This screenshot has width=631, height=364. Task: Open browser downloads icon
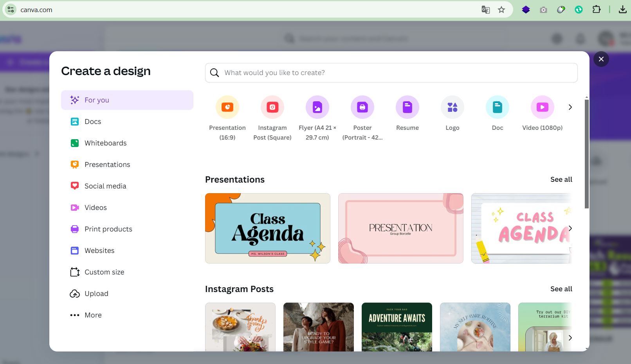tap(623, 9)
